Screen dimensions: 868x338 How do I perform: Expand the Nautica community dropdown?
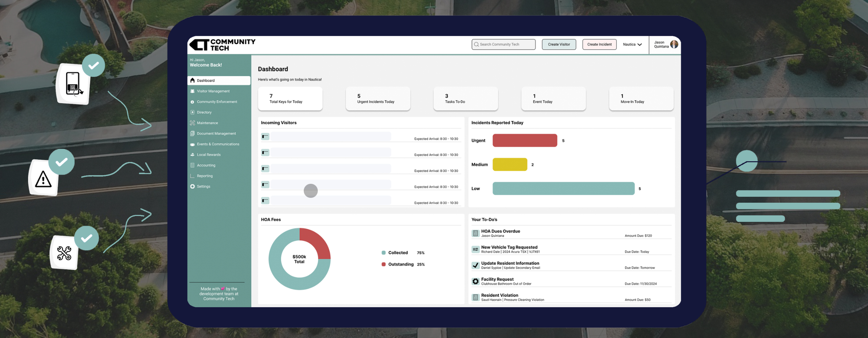(x=632, y=44)
